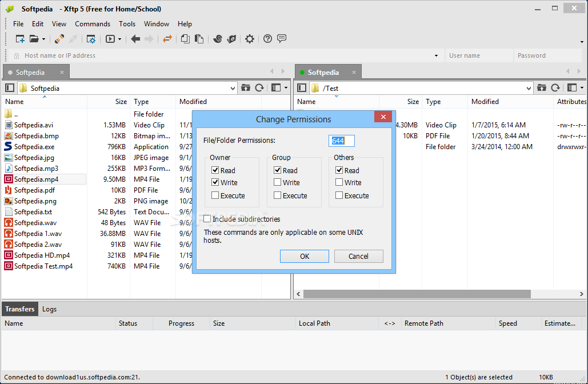
Task: Open the File menu
Action: pos(18,24)
